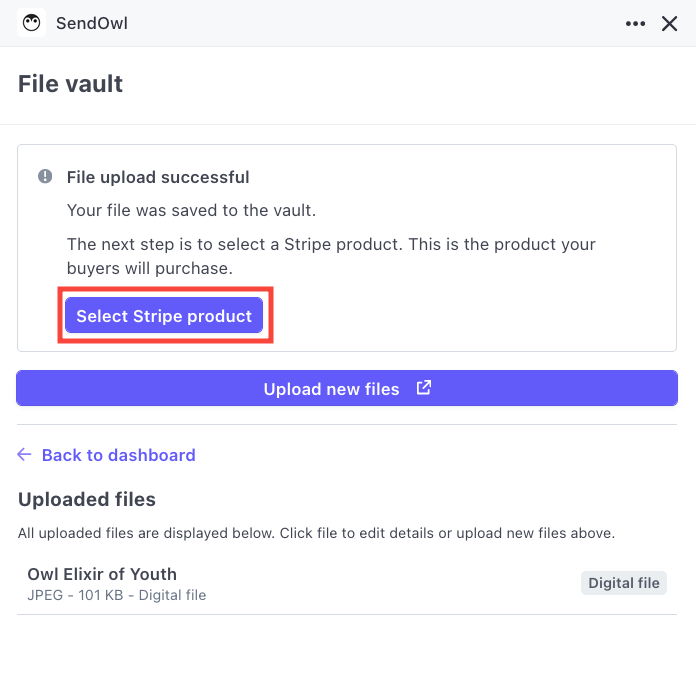Click the external link icon on Upload new files
Viewport: 696px width, 673px height.
pos(424,388)
